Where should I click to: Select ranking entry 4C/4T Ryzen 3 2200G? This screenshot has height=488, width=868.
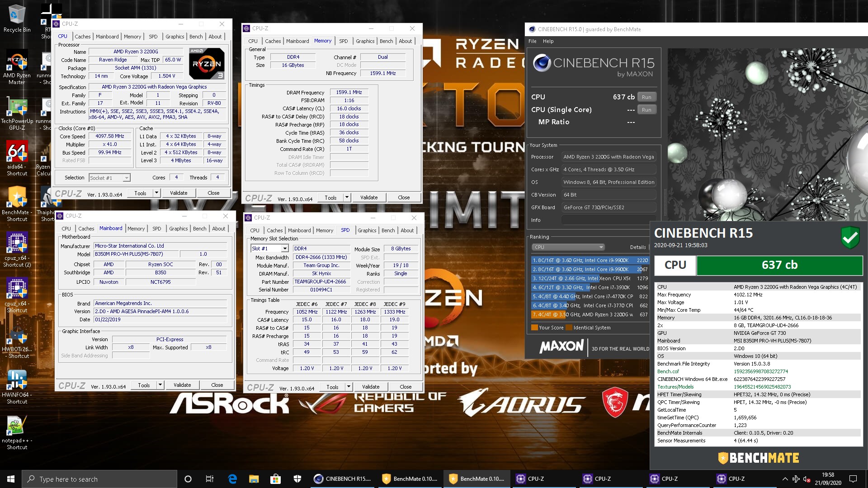590,314
